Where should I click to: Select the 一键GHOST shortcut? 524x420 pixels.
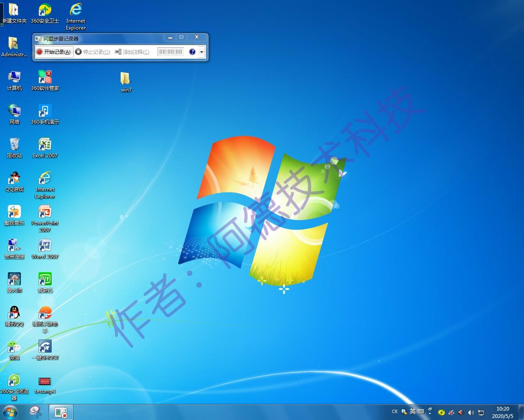point(45,350)
